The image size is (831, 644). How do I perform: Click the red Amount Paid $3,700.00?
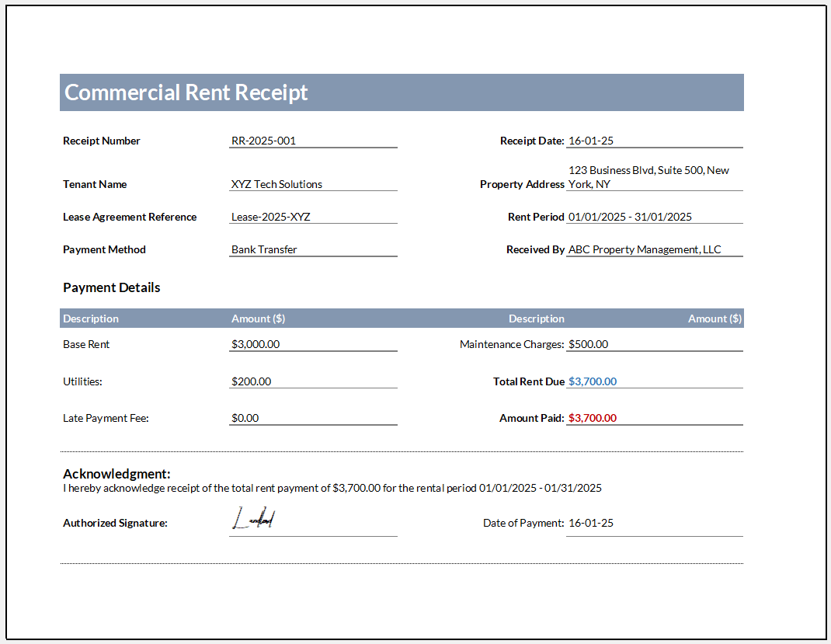[x=593, y=418]
